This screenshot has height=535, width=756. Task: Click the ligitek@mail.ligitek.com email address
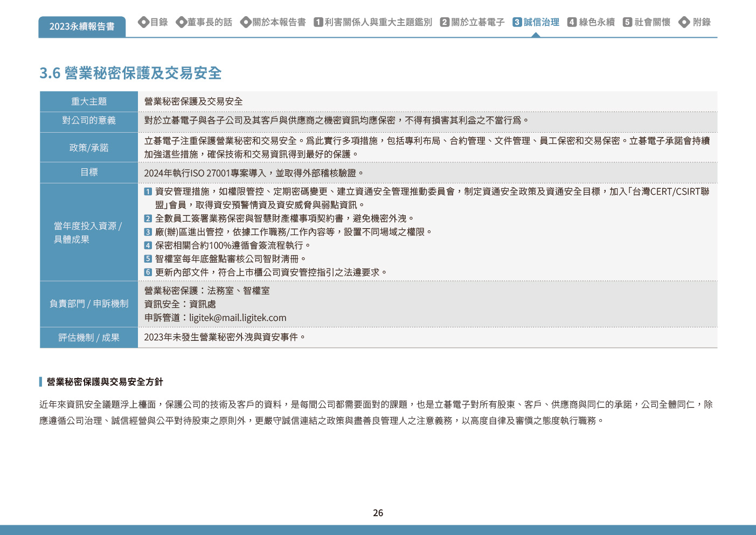[x=238, y=318]
